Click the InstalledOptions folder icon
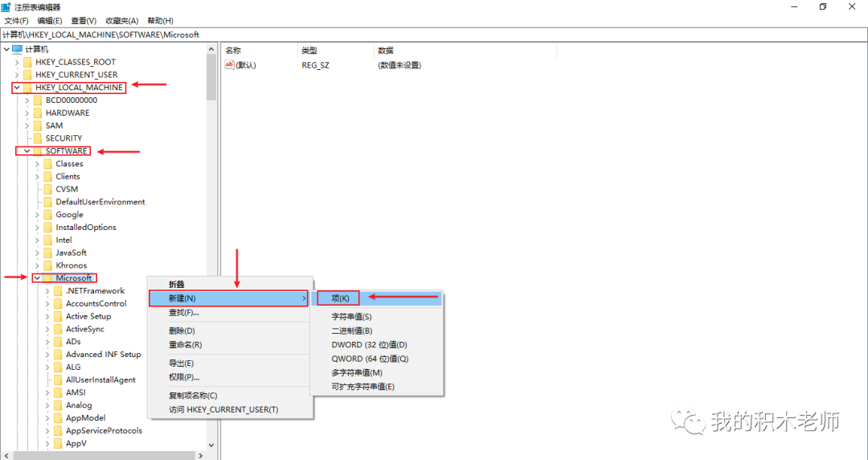Screen dimensions: 868x460 pyautogui.click(x=47, y=228)
